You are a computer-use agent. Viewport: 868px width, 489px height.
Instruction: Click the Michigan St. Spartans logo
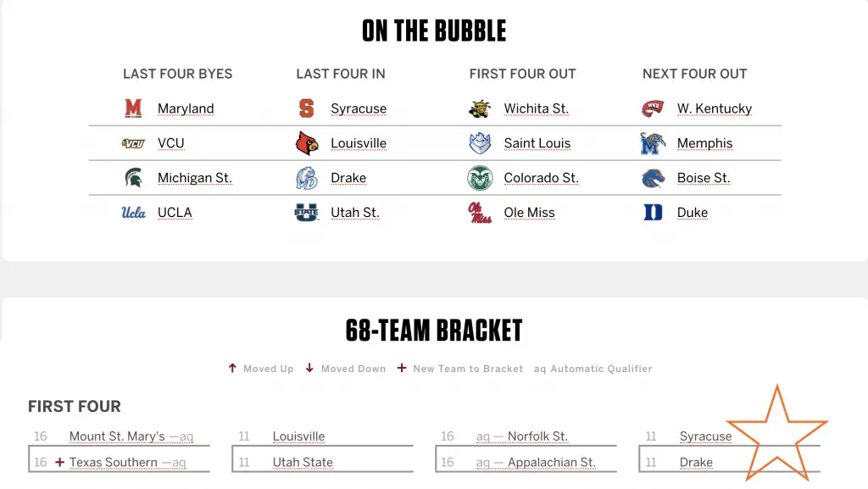point(133,178)
